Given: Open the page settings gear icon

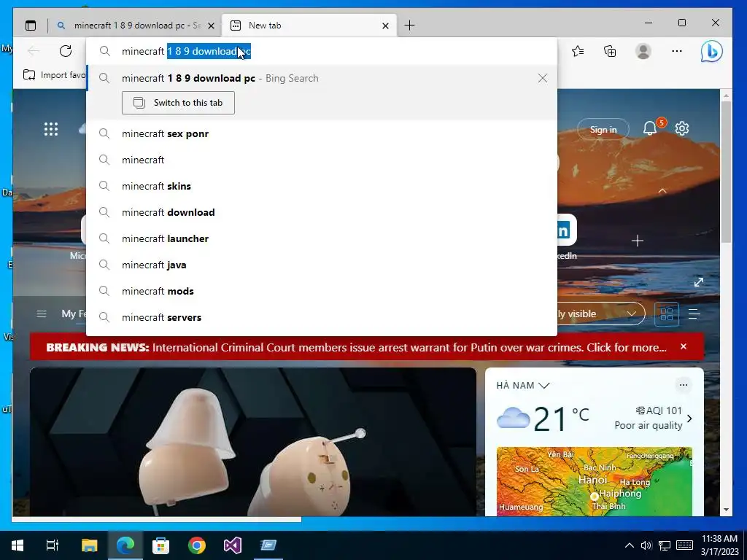Looking at the screenshot, I should click(x=682, y=128).
